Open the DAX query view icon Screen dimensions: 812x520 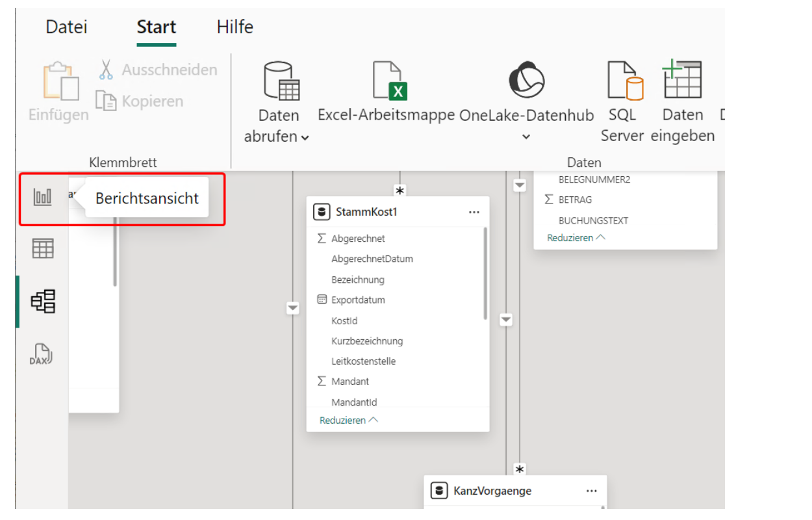pyautogui.click(x=41, y=354)
